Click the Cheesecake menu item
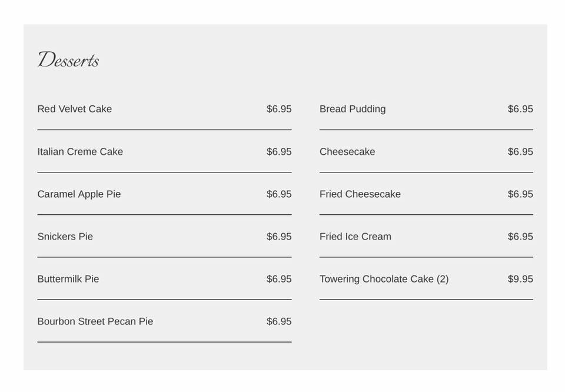 coord(347,152)
